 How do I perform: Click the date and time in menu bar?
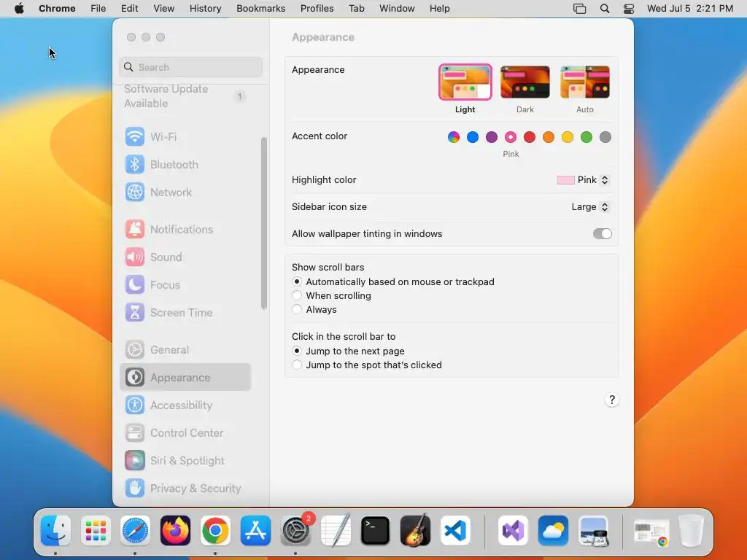tap(690, 9)
